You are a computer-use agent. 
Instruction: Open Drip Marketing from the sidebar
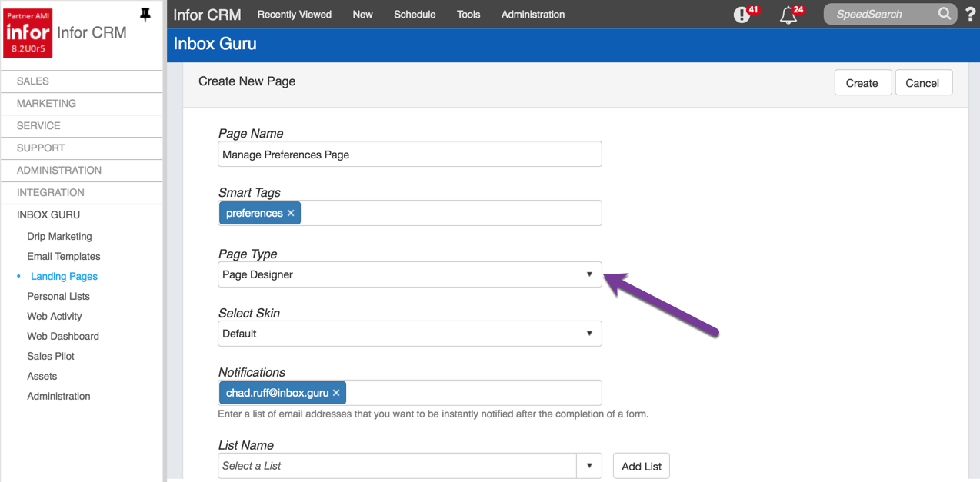[x=59, y=236]
